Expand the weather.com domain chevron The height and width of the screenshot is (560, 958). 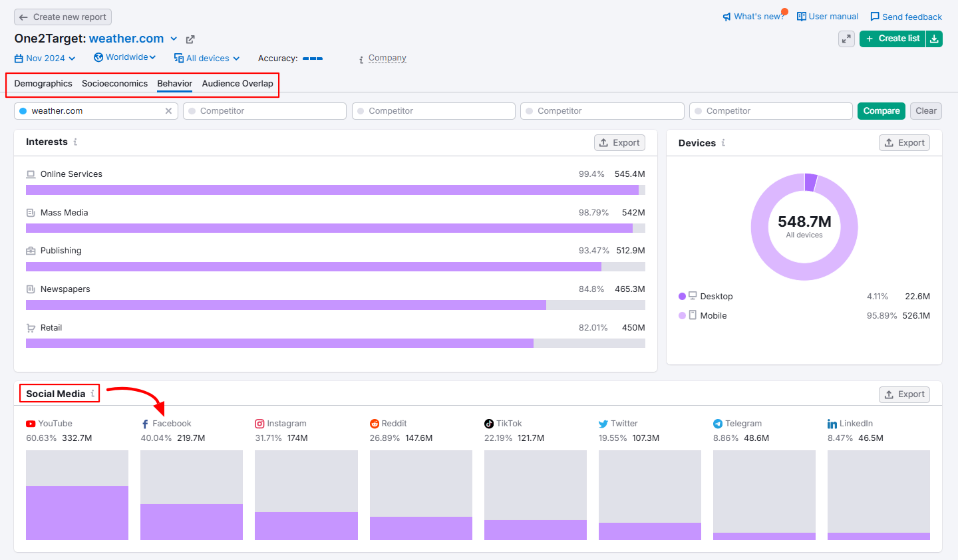[174, 39]
